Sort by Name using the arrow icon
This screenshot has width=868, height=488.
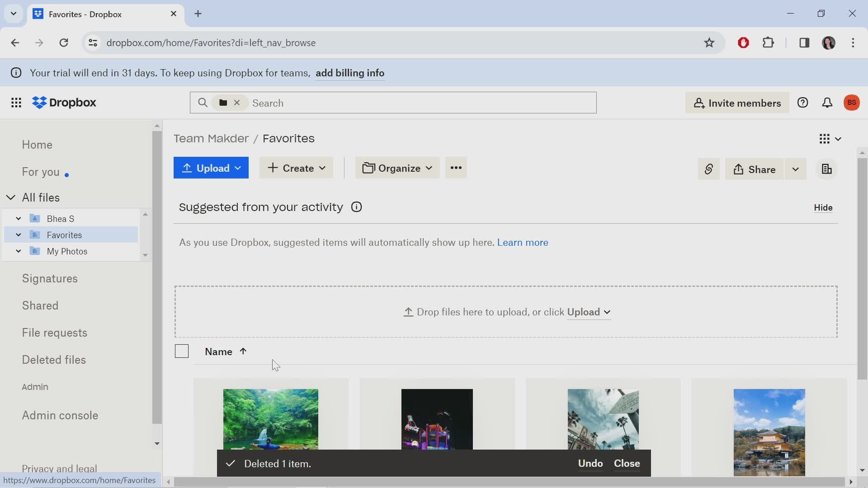coord(243,352)
